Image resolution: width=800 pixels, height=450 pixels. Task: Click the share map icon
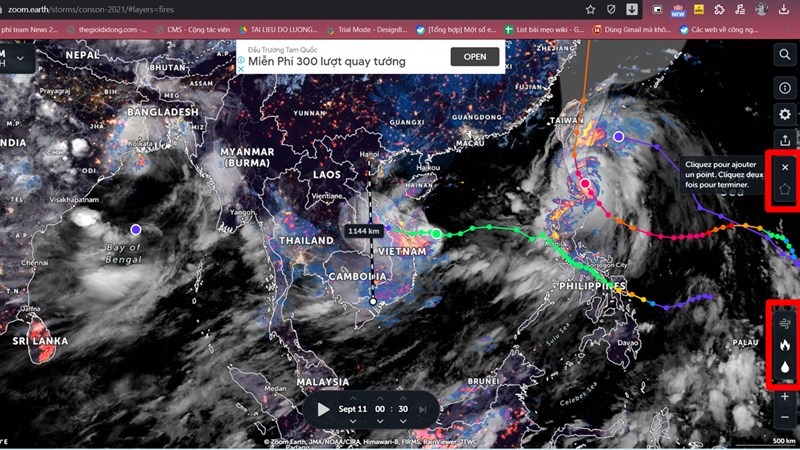tap(785, 140)
